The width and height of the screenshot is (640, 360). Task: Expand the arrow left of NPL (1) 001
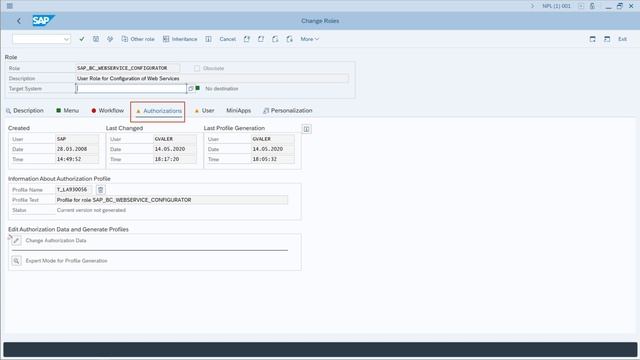coord(532,6)
